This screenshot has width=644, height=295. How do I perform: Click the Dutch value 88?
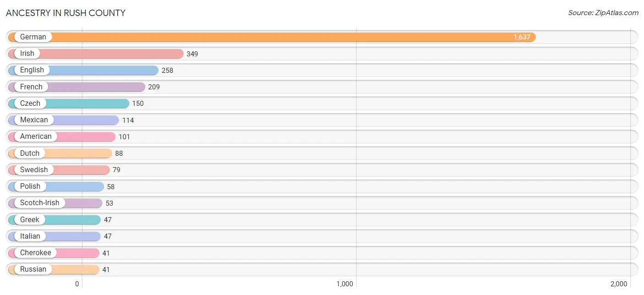click(x=119, y=153)
